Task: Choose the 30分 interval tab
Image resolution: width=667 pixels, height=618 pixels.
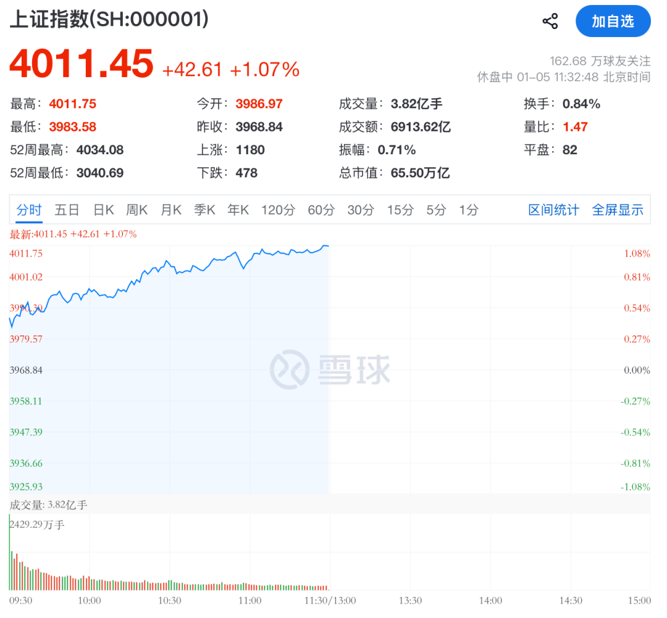Action: point(361,210)
